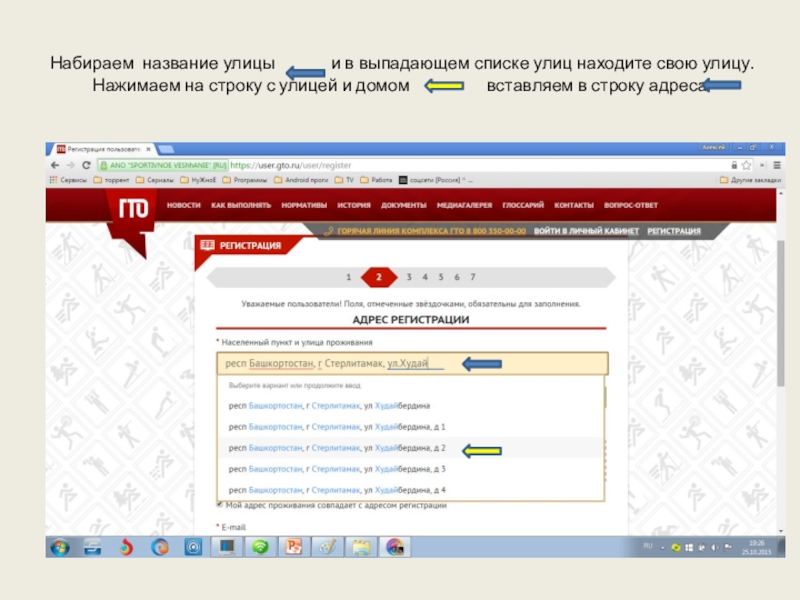This screenshot has width=800, height=600.
Task: Select suggestion 'ул Худайбердина, д 4'
Action: pyautogui.click(x=411, y=490)
